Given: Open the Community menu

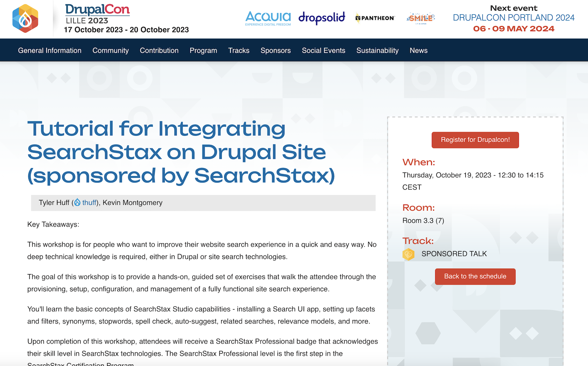Looking at the screenshot, I should 111,51.
